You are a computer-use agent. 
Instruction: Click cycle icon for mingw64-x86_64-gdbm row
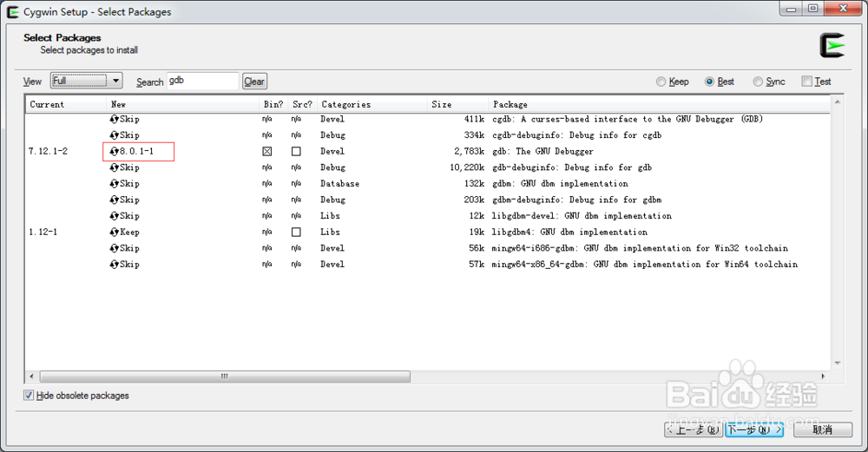[114, 264]
